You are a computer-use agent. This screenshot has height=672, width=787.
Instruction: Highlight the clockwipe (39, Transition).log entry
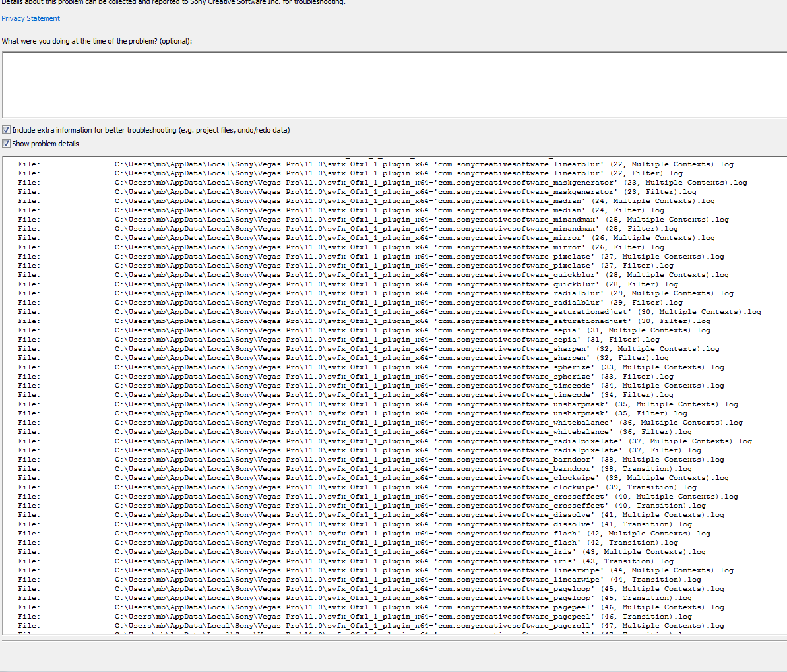[358, 487]
